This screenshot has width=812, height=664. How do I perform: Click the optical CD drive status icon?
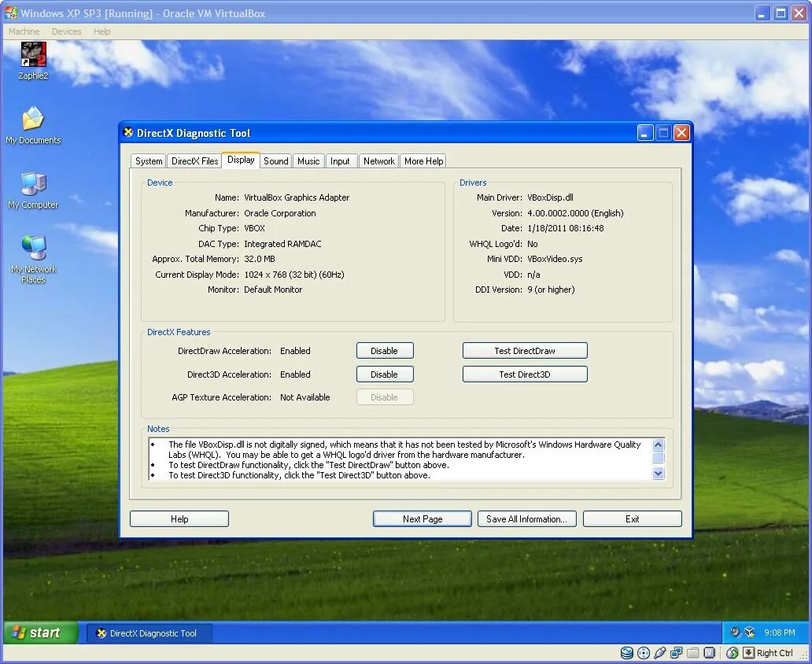point(643,653)
